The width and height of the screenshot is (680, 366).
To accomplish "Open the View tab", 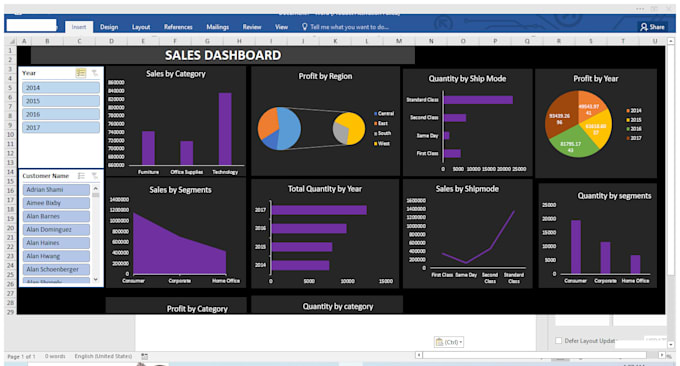I will [281, 27].
